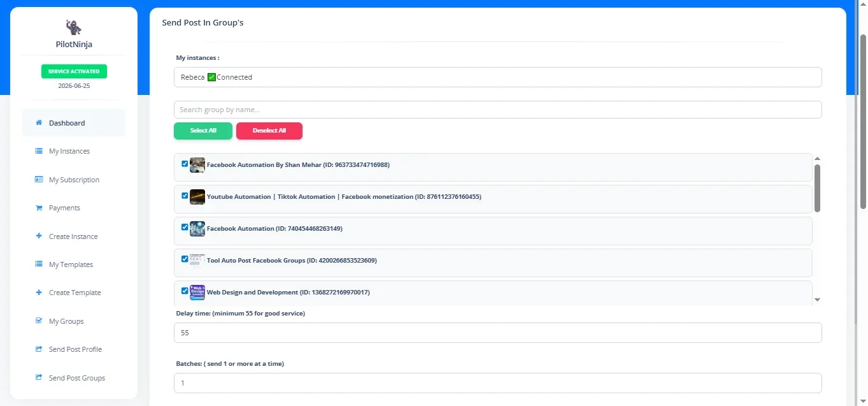Screen dimensions: 868x406
Task: Click the PilotNinja ninja logo
Action: [x=74, y=27]
